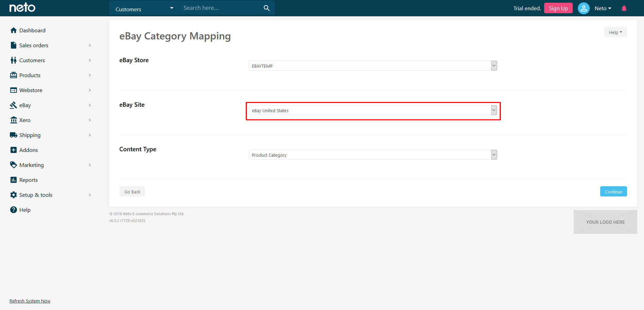Screen dimensions: 644x310
Task: Open the Neto account menu
Action: tap(603, 8)
